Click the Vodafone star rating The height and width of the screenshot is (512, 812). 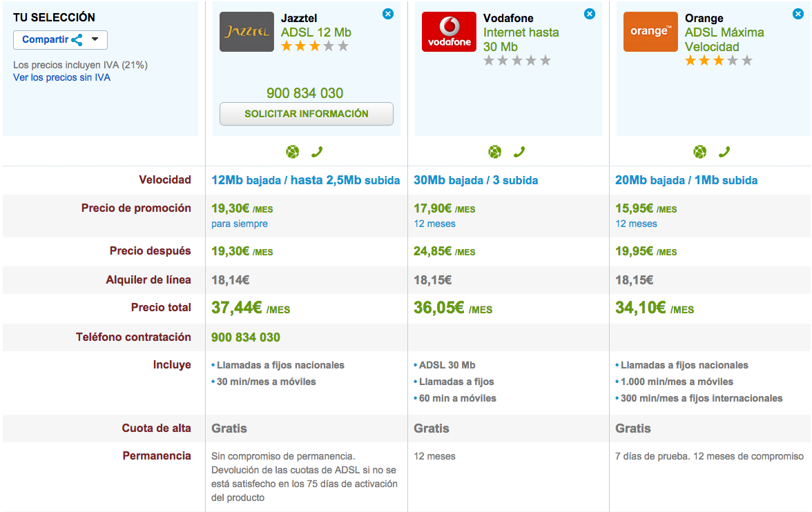pyautogui.click(x=516, y=61)
